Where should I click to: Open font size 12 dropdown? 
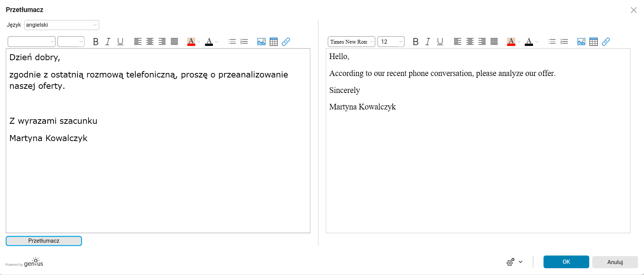pos(391,42)
